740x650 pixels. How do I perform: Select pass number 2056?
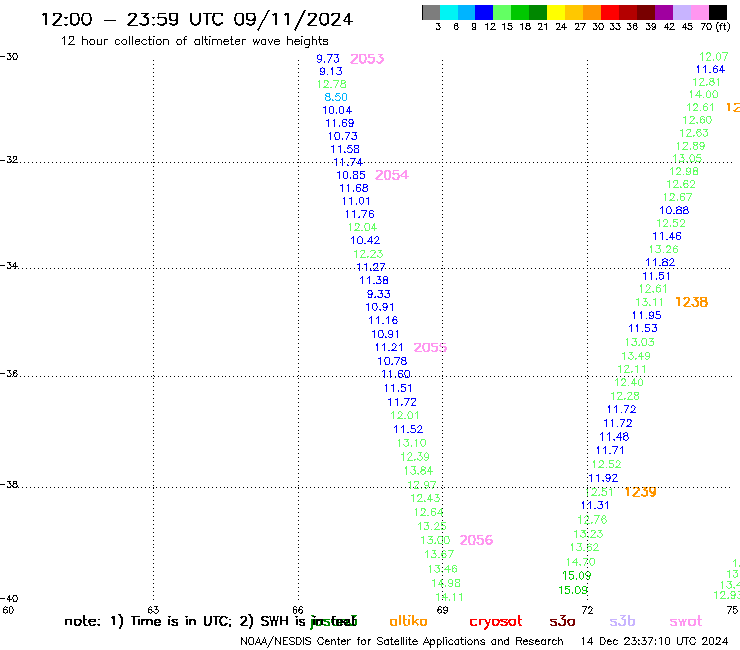point(476,540)
